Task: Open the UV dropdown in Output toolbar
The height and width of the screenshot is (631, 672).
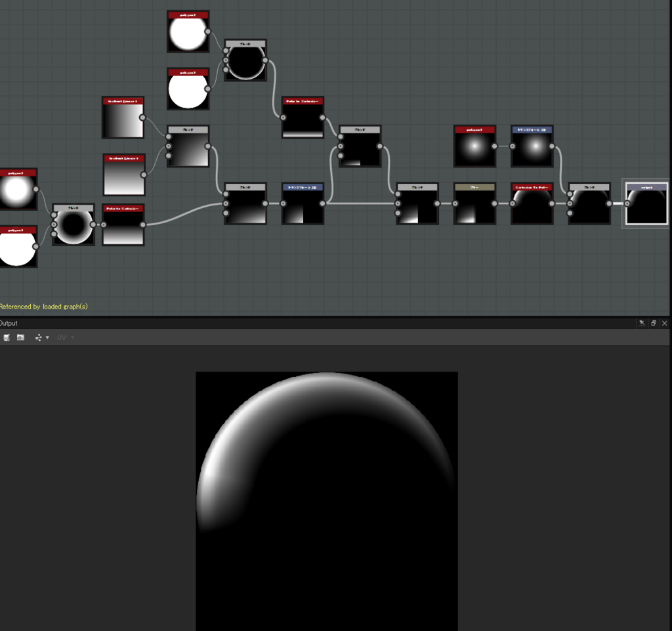Action: pos(65,337)
